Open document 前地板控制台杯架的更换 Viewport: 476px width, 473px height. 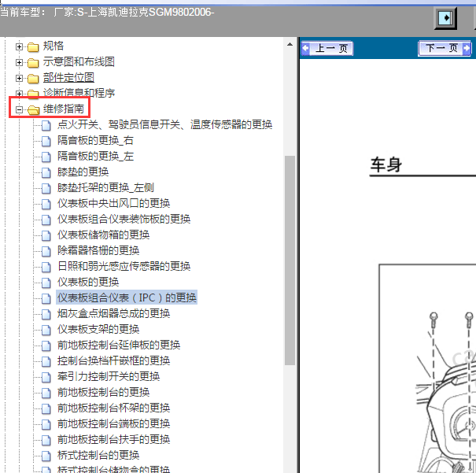tap(113, 408)
